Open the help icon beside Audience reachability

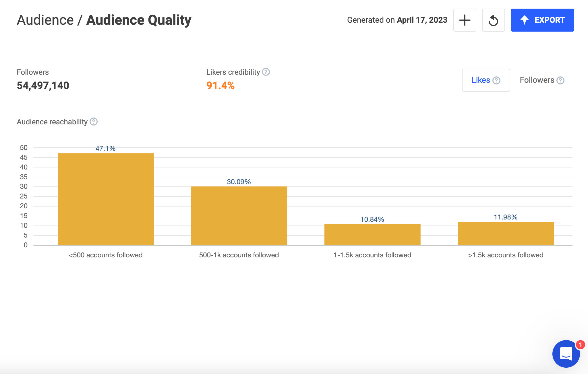coord(94,122)
